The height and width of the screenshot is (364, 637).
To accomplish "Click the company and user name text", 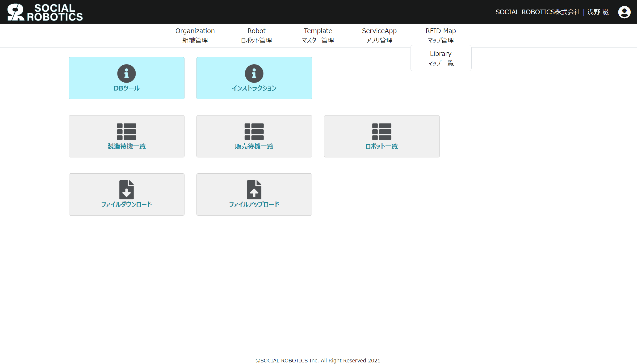I will point(552,12).
